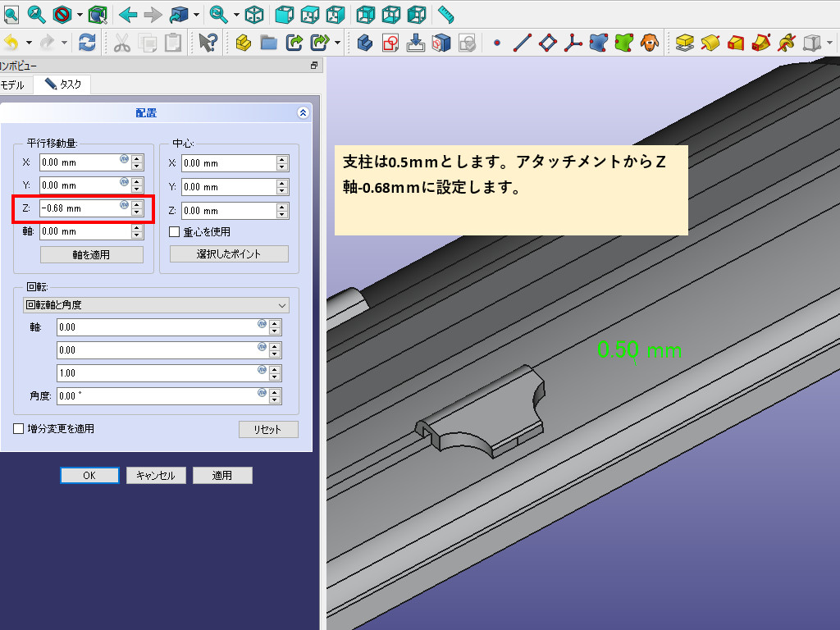Toggle the 増分変更を適用 checkbox
840x630 pixels.
pos(19,428)
